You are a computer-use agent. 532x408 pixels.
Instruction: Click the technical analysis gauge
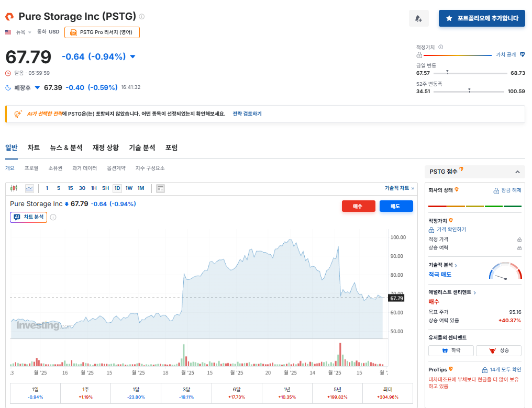[505, 271]
